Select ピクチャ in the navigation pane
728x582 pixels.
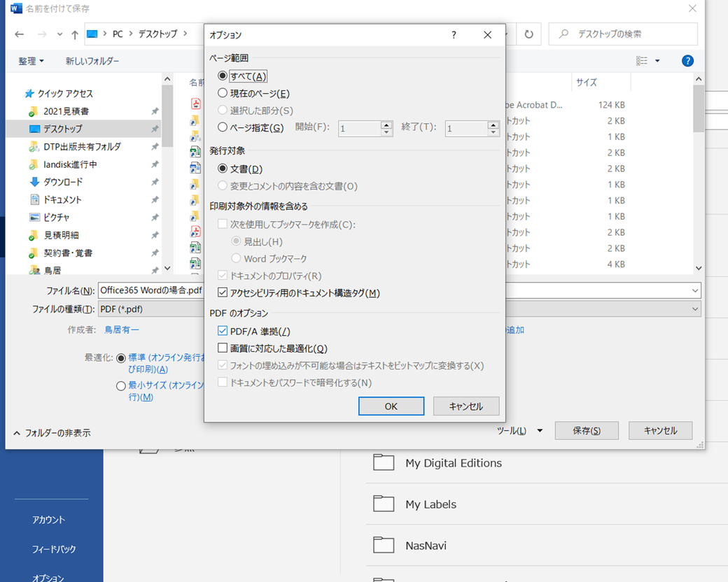coord(56,217)
